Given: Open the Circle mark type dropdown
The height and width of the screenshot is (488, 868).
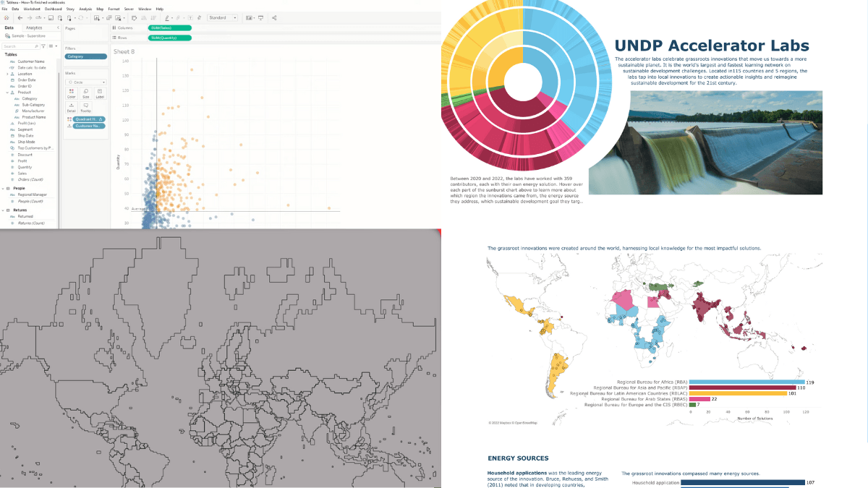Looking at the screenshot, I should (x=85, y=82).
